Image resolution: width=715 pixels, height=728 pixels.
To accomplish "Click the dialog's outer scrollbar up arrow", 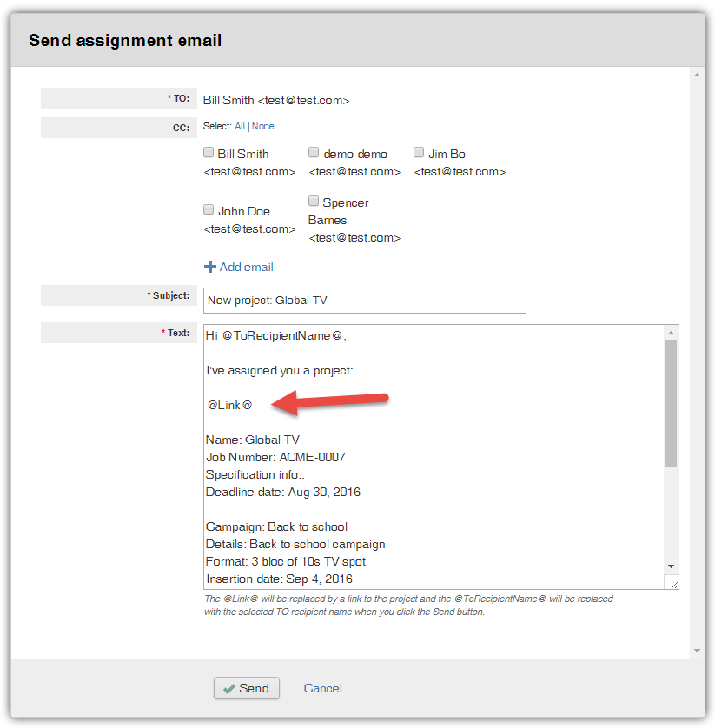I will pyautogui.click(x=696, y=75).
